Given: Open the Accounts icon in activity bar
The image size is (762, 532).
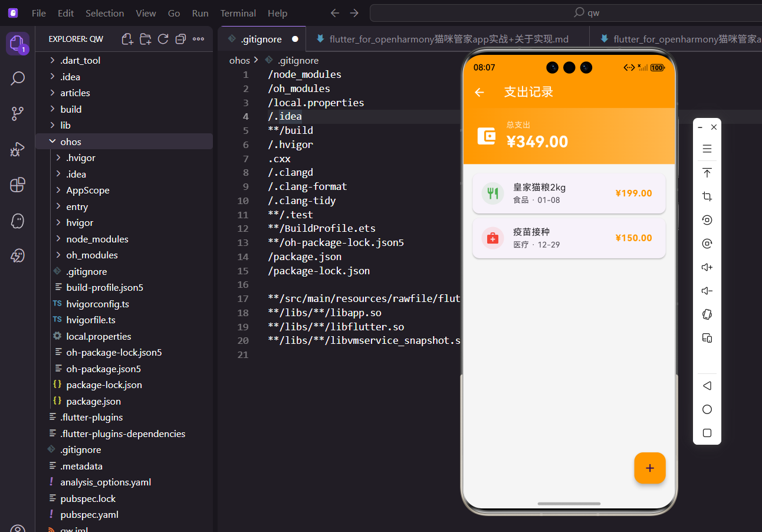Looking at the screenshot, I should coord(17,528).
